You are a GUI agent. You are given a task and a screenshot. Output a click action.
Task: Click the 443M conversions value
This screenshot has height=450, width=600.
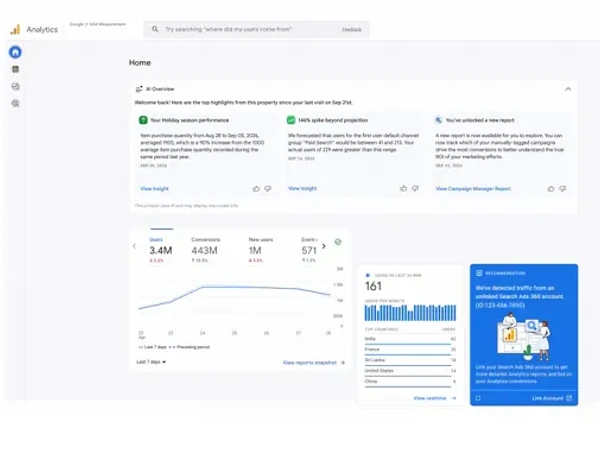(204, 251)
